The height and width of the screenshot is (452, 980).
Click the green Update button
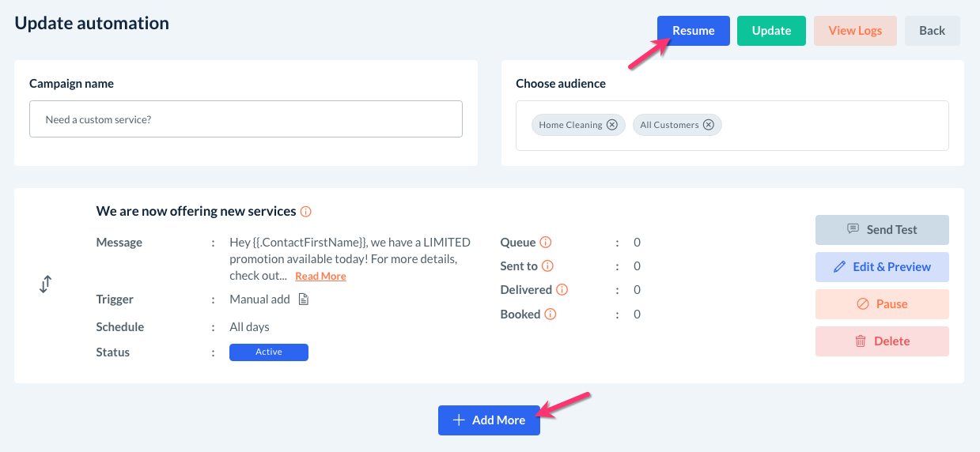[771, 31]
